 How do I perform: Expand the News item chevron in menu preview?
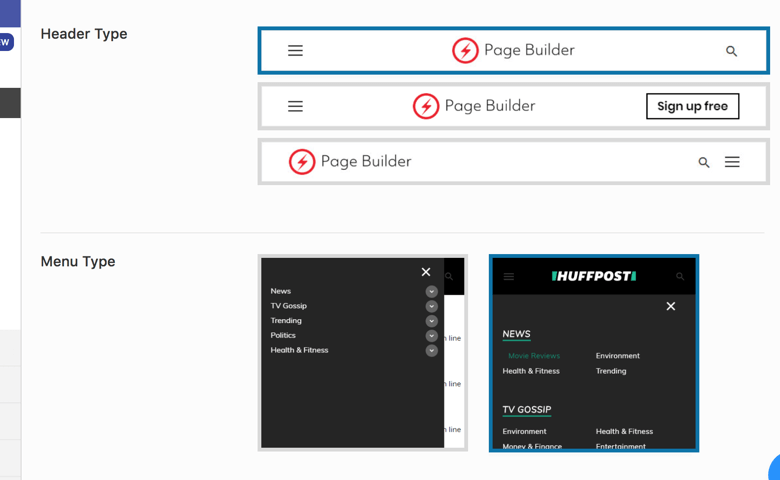click(431, 291)
